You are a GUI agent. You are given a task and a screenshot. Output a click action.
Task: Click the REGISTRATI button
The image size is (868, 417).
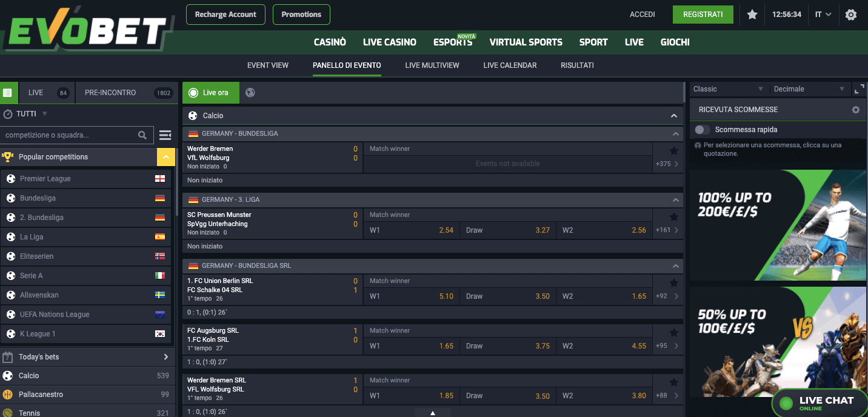[703, 14]
